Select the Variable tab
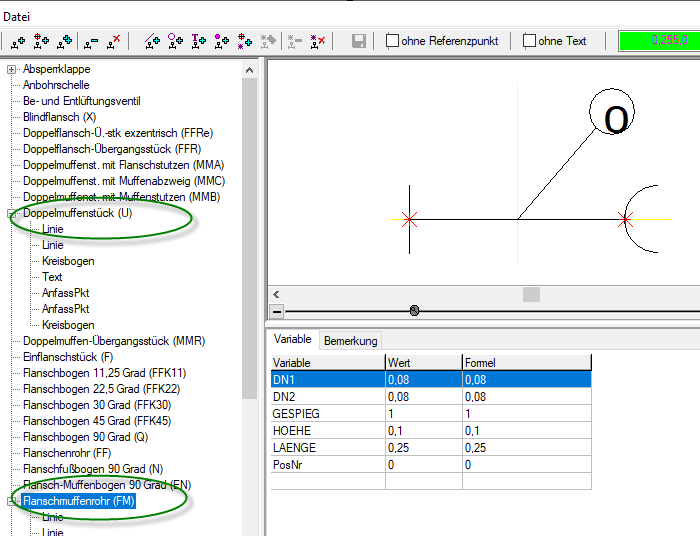Image resolution: width=700 pixels, height=536 pixels. pos(293,340)
